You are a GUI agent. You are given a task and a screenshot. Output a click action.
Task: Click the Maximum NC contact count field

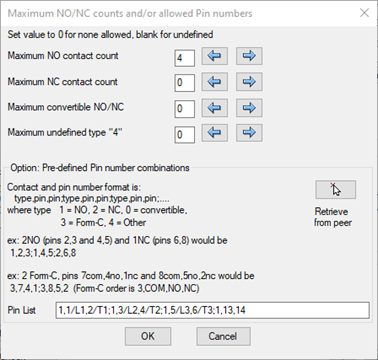184,83
